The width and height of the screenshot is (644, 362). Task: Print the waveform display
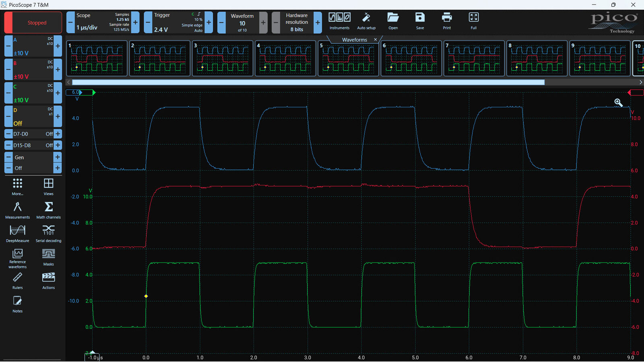pyautogui.click(x=447, y=22)
